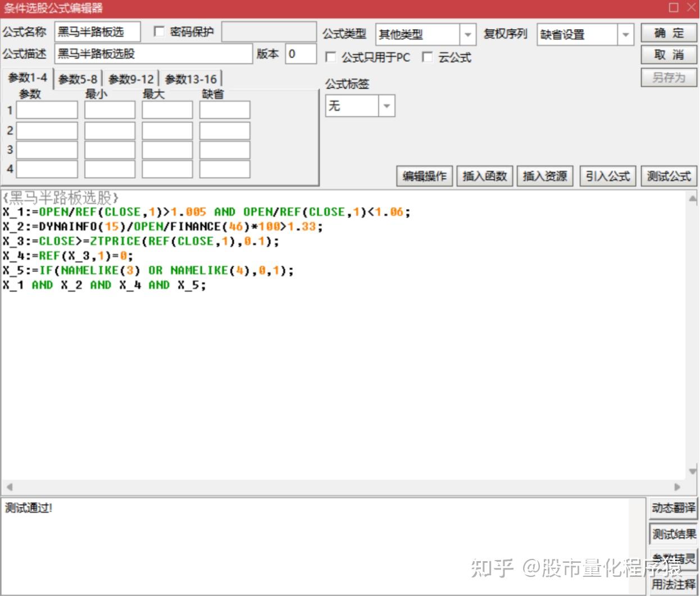Viewport: 700px width, 596px height.
Task: Show 动态翻译 dynamic translation panel
Action: click(x=673, y=508)
